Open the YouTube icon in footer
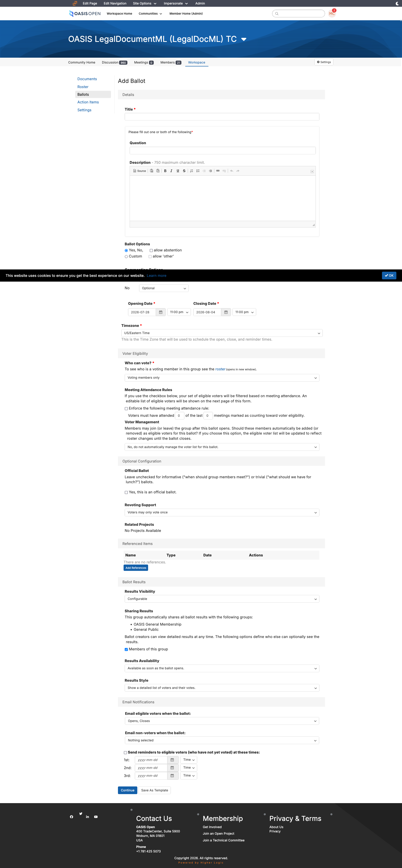 click(x=96, y=817)
